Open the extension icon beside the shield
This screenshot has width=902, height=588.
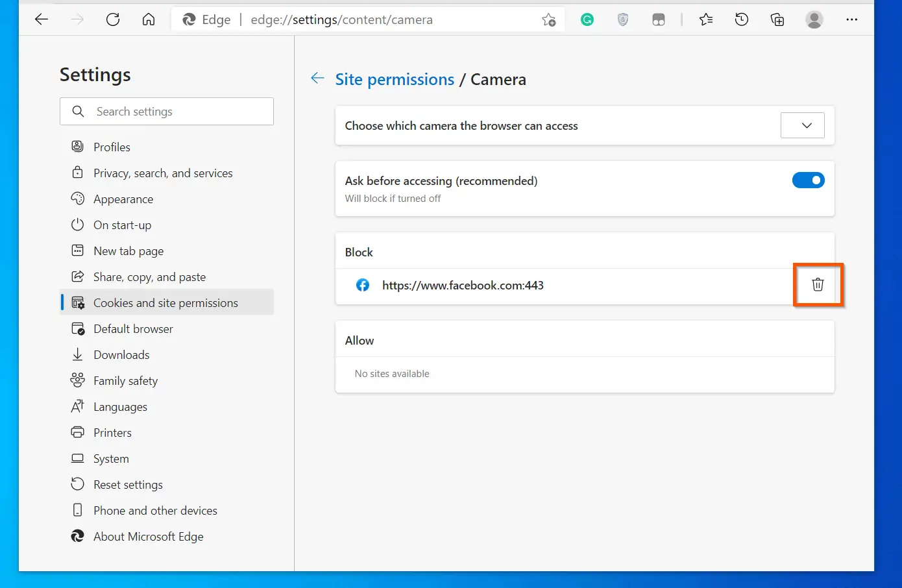(659, 20)
